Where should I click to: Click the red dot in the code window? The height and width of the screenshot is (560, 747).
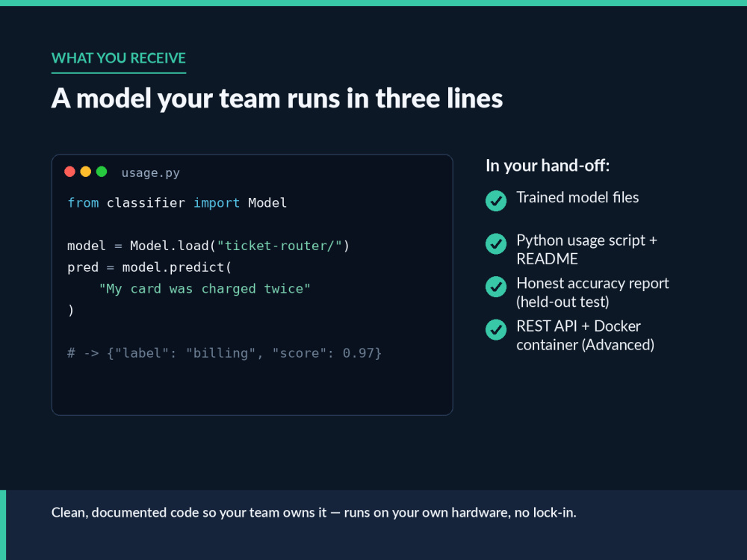pyautogui.click(x=69, y=172)
